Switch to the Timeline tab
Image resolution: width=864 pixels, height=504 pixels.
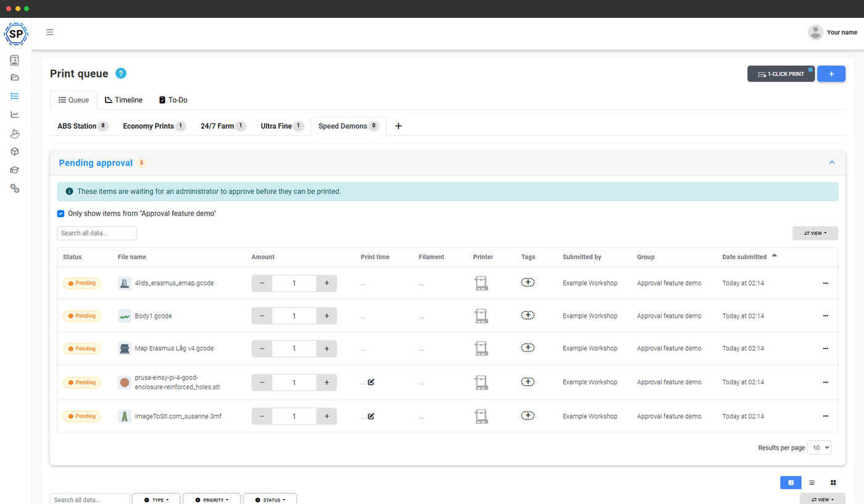point(123,100)
